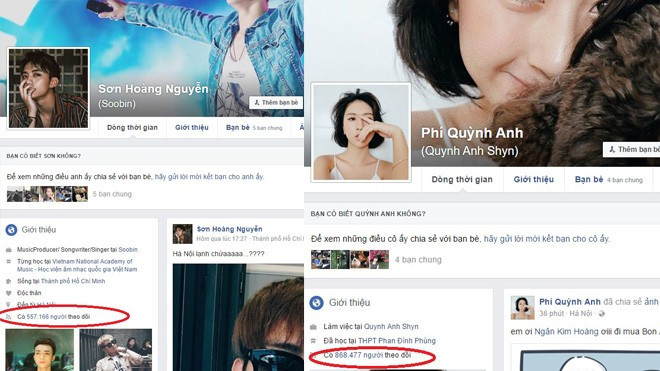The image size is (660, 371).
Task: Click Sơn Hoàng Nguyễn post author name
Action: (x=229, y=229)
